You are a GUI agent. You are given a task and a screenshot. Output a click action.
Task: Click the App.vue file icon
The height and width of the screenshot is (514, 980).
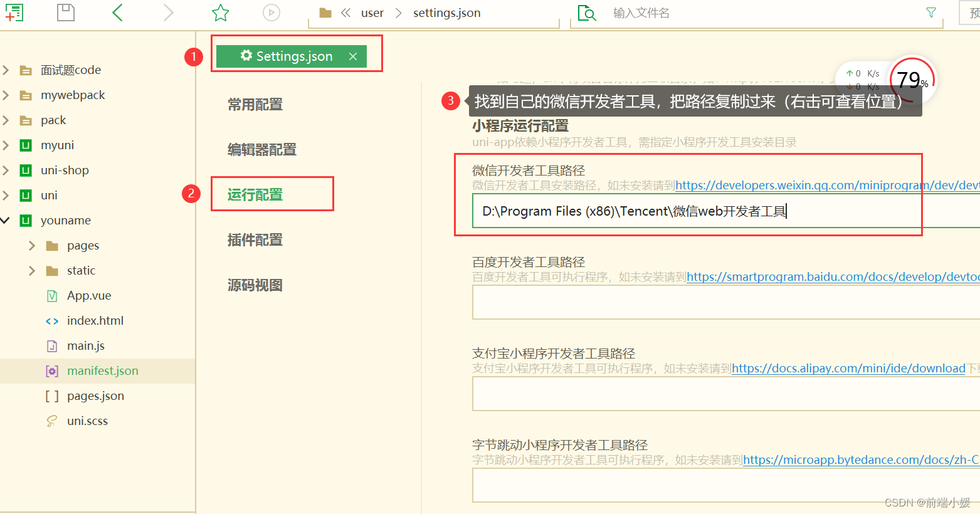click(52, 296)
